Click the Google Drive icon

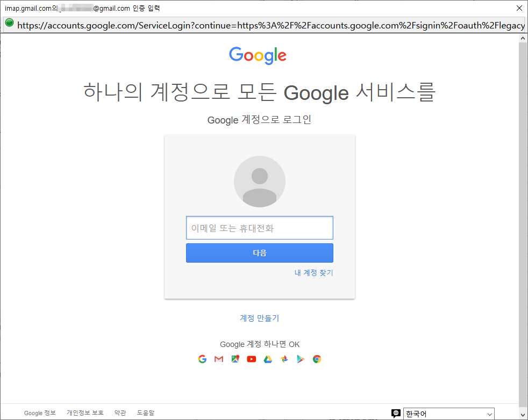(268, 359)
